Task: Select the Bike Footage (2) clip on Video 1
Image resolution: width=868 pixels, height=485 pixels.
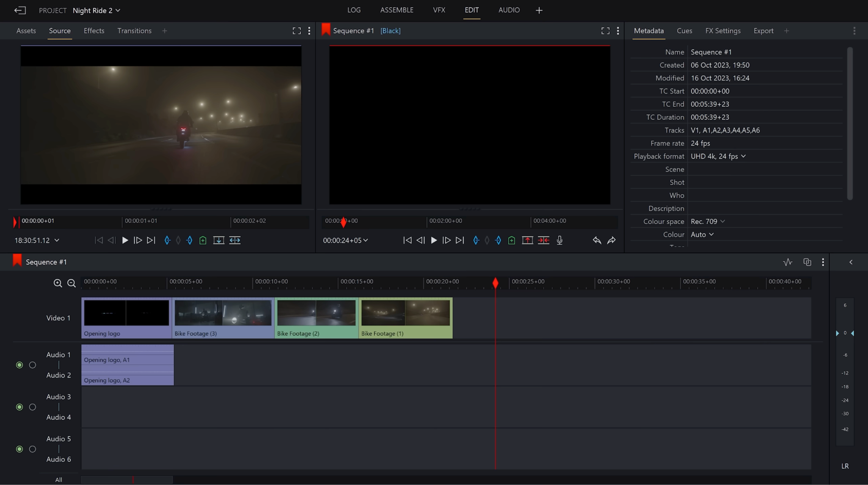Action: pos(316,318)
